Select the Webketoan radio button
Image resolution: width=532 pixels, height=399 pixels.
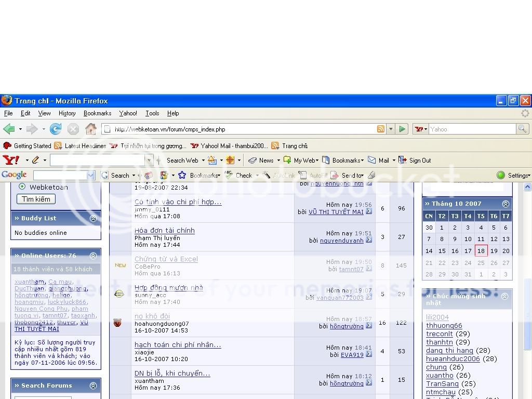pos(22,187)
